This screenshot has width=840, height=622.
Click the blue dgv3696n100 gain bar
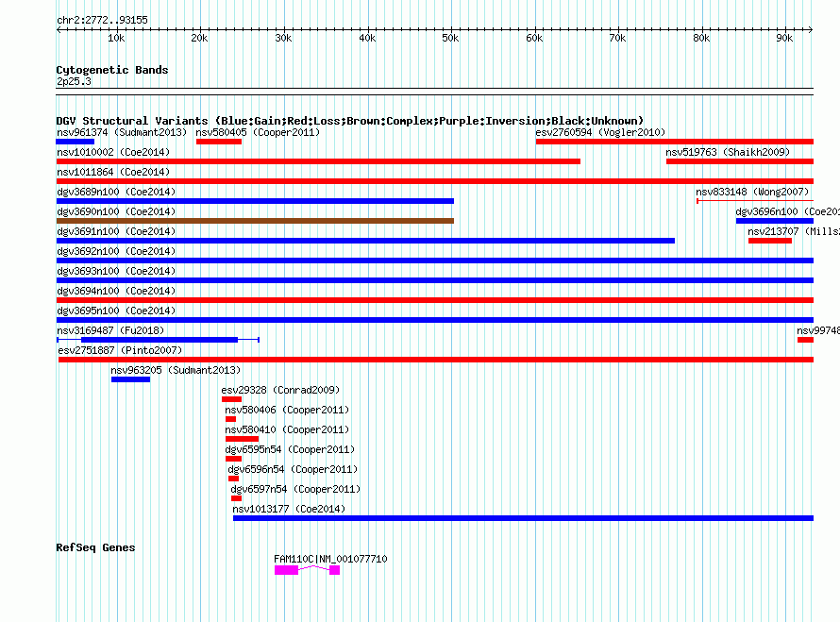[775, 221]
